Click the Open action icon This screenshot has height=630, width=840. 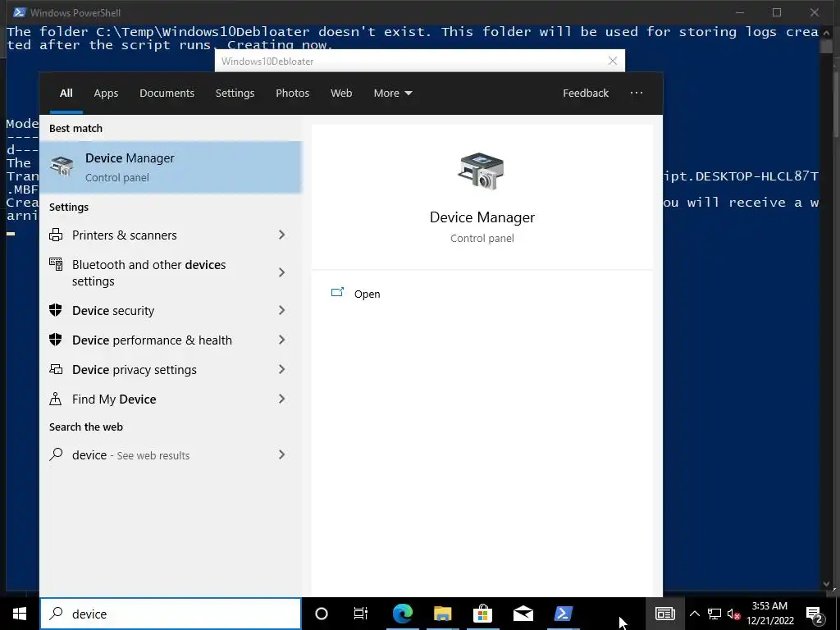point(337,293)
